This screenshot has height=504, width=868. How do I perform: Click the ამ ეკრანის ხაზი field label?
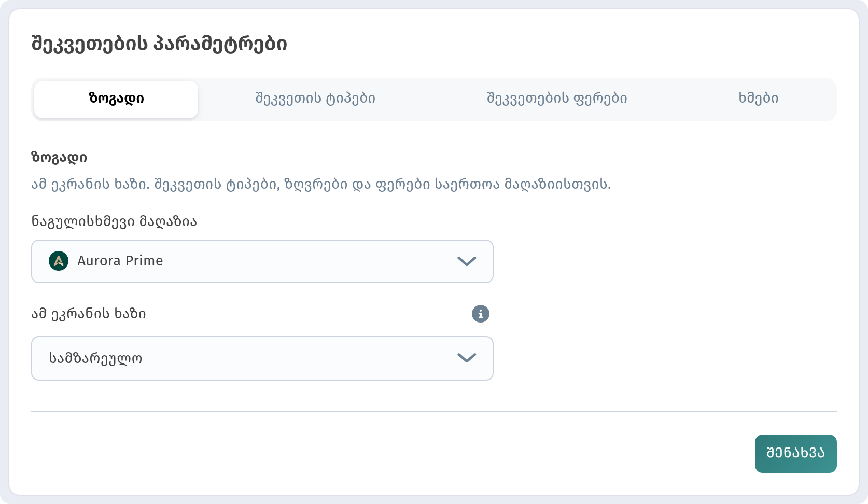click(x=89, y=314)
